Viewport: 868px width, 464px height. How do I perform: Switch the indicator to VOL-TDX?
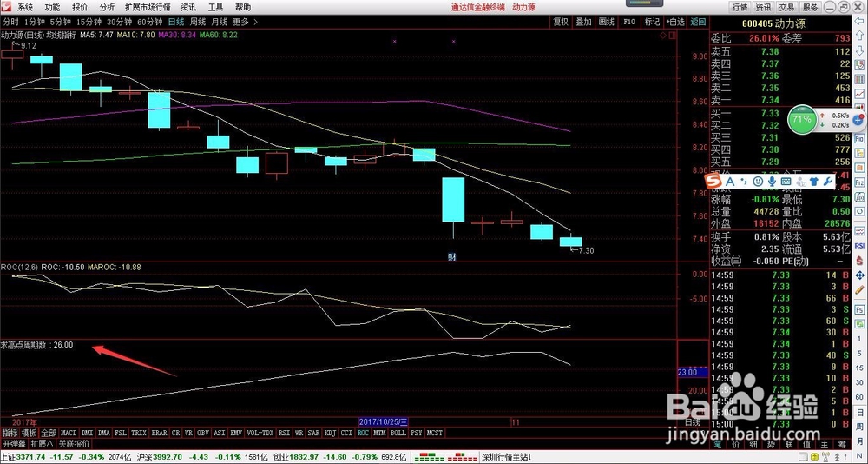point(260,433)
